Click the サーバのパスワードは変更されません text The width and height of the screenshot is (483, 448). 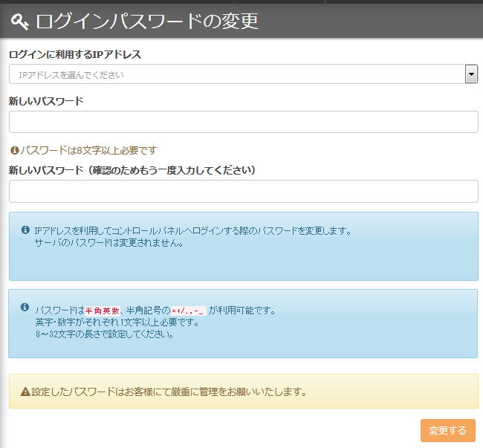(x=108, y=243)
